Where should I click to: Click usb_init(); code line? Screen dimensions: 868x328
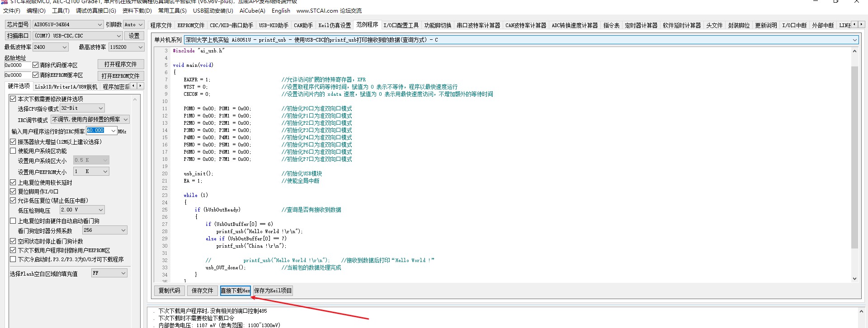pyautogui.click(x=198, y=173)
